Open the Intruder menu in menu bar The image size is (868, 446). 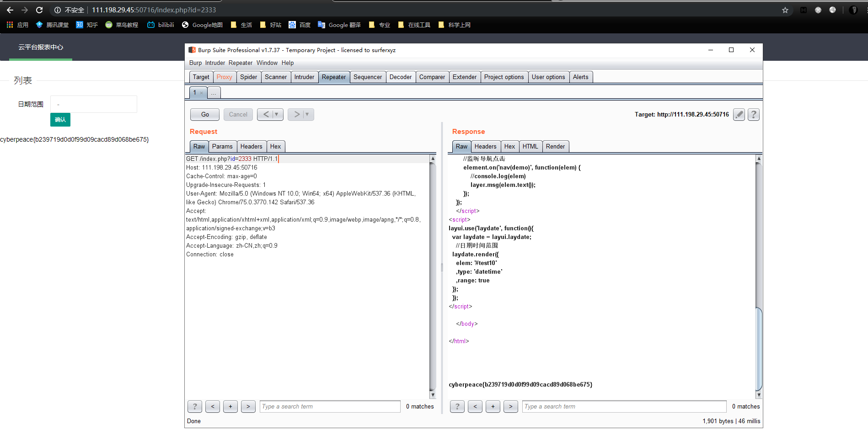coord(215,63)
